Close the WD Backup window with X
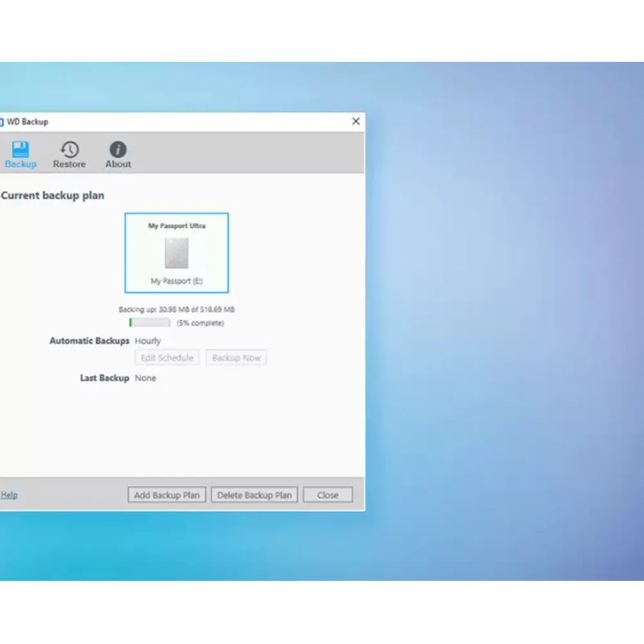The height and width of the screenshot is (644, 644). (x=355, y=121)
